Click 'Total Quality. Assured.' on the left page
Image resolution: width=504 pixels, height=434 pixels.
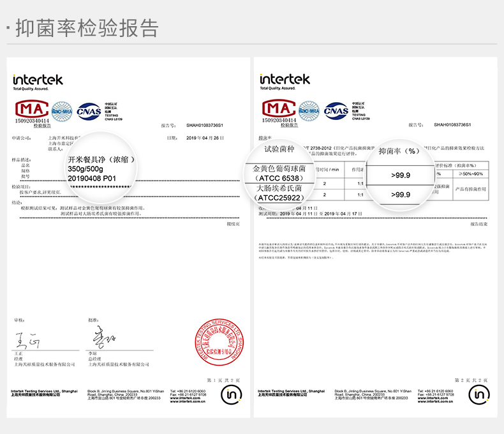pos(31,89)
